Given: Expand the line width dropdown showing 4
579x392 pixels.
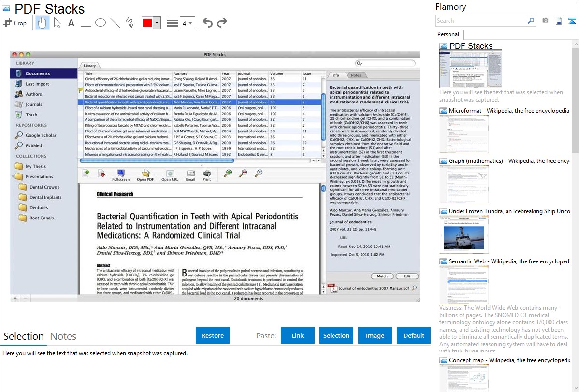Looking at the screenshot, I should coord(188,23).
